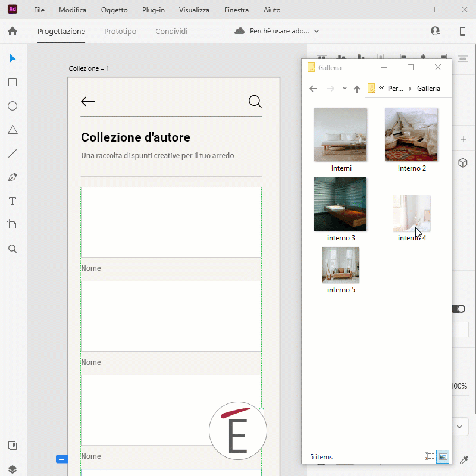Switch to the Condividi tab

coord(171,32)
